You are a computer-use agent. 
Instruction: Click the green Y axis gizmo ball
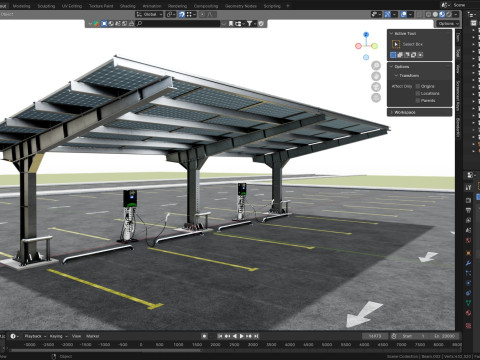[x=374, y=46]
